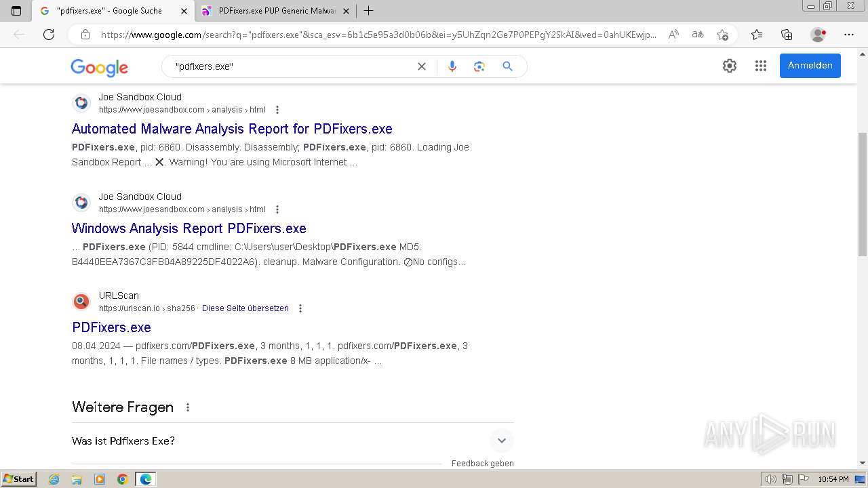Viewport: 868px width, 488px height.
Task: Open Google quick settings gear
Action: coord(730,66)
